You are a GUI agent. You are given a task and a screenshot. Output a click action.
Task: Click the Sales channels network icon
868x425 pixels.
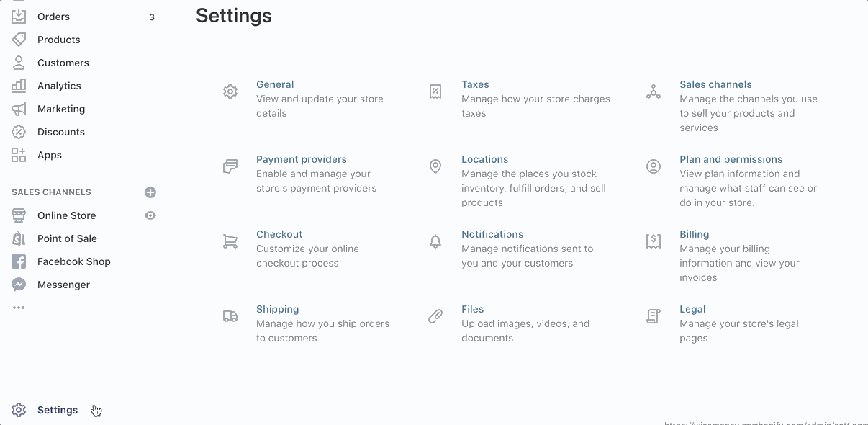pyautogui.click(x=654, y=91)
